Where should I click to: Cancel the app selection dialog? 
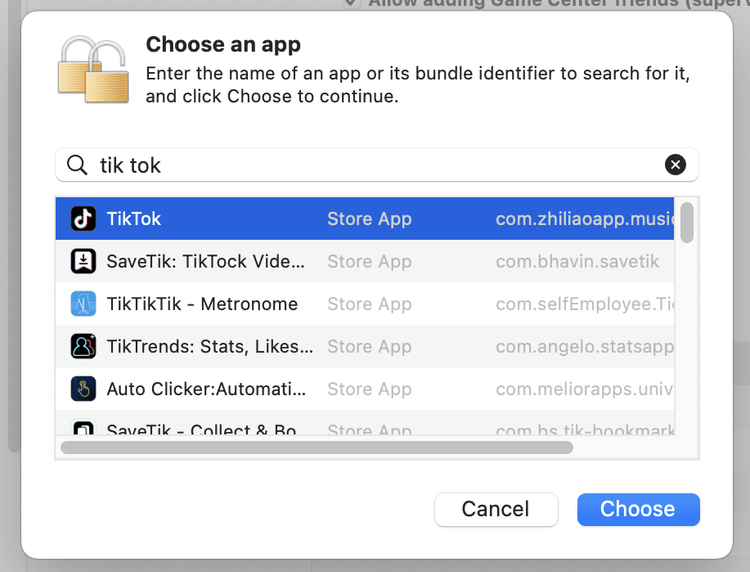coord(496,509)
